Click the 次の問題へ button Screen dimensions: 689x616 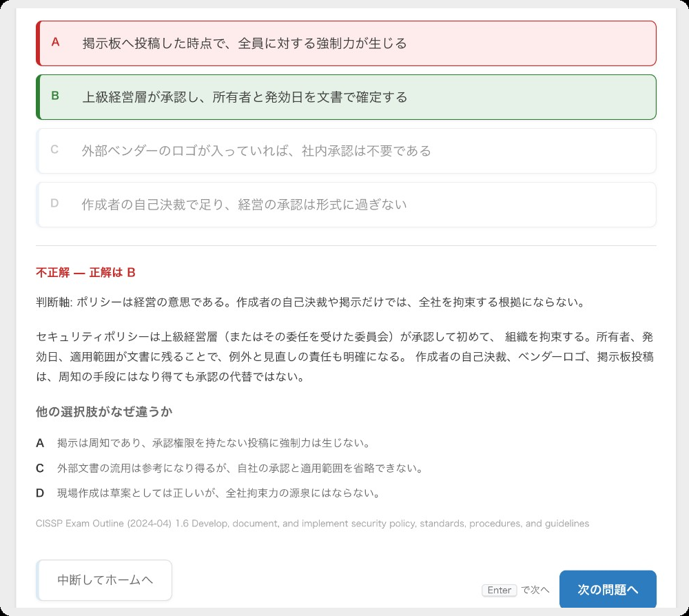pos(608,589)
